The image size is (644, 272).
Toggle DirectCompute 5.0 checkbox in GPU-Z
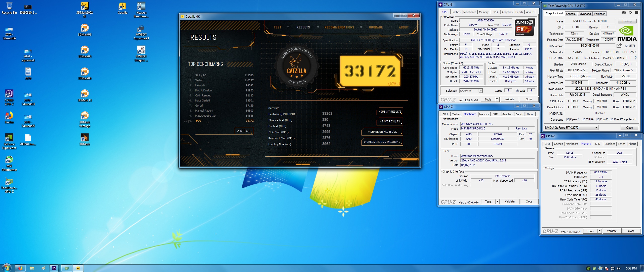(612, 119)
